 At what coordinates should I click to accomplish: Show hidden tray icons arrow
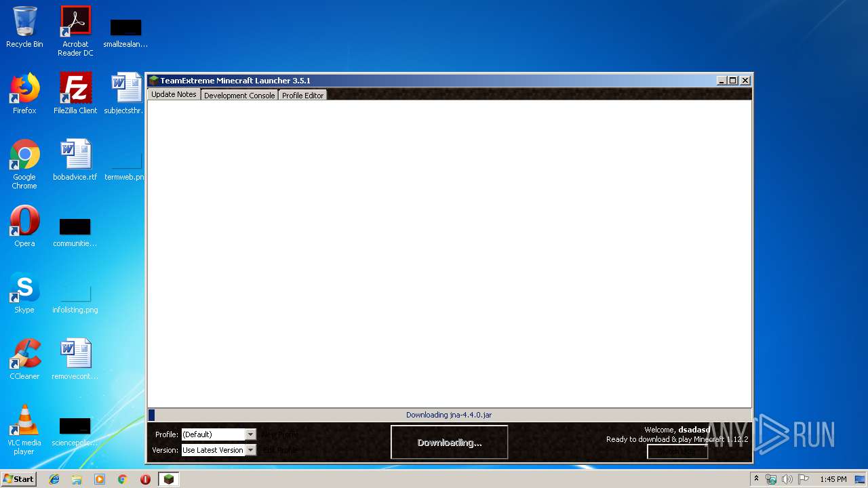756,479
